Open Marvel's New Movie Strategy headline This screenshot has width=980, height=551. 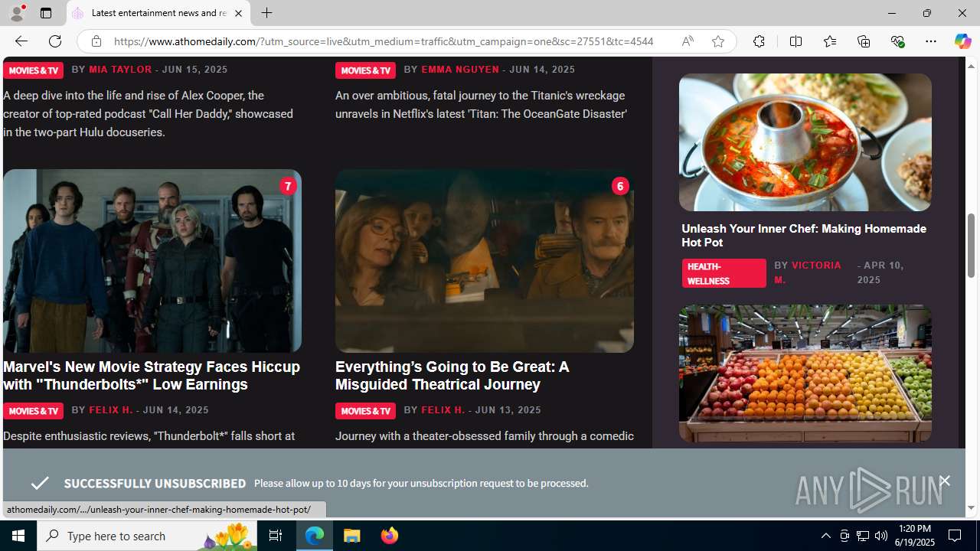pos(152,376)
